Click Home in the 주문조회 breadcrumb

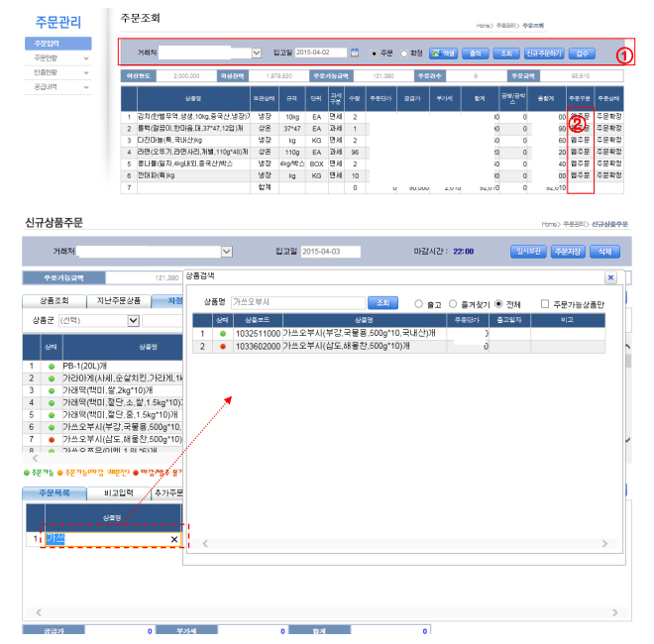[x=483, y=26]
